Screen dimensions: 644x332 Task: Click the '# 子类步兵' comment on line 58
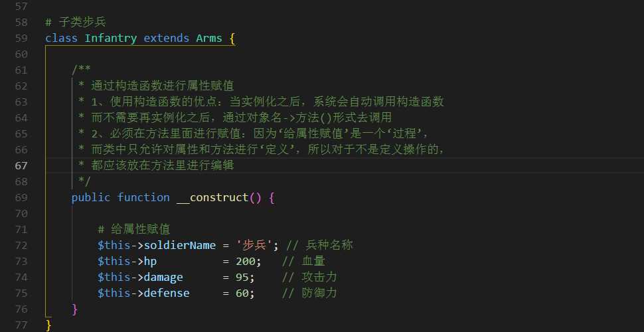coord(76,22)
